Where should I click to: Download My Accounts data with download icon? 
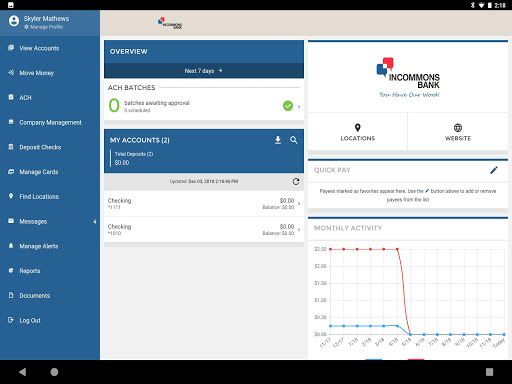278,140
